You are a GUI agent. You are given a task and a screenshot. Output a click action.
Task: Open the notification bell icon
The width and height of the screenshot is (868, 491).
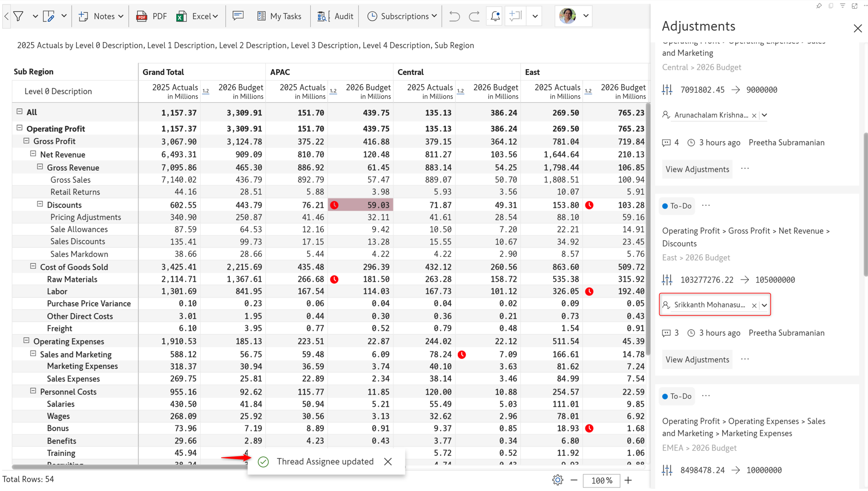coord(495,16)
